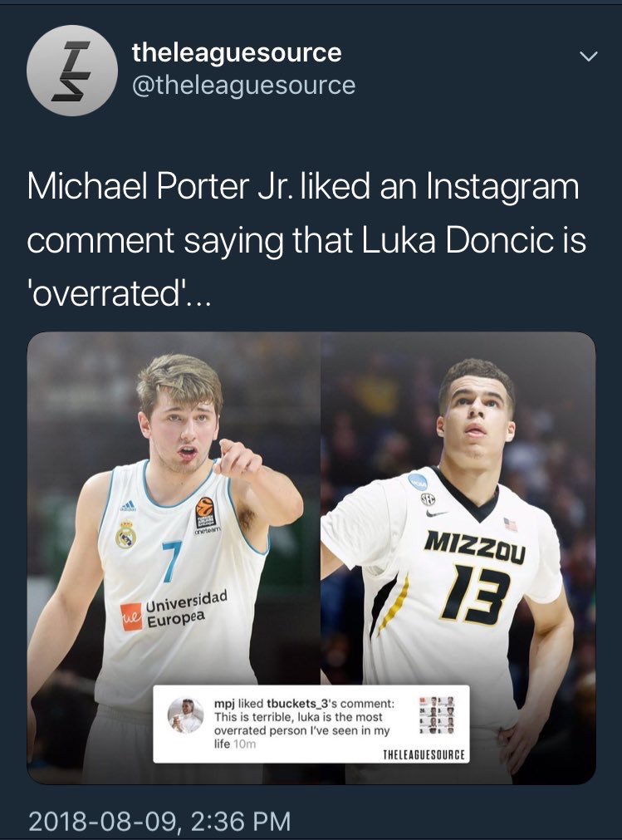The width and height of the screenshot is (622, 840).
Task: Open the post thumbnail in the comment overlay
Action: [437, 714]
